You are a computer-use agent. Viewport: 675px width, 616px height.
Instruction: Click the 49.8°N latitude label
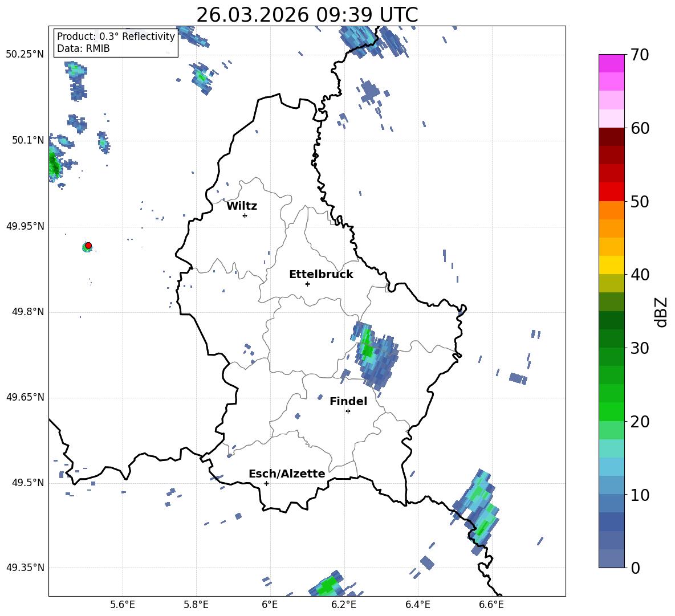coord(28,312)
